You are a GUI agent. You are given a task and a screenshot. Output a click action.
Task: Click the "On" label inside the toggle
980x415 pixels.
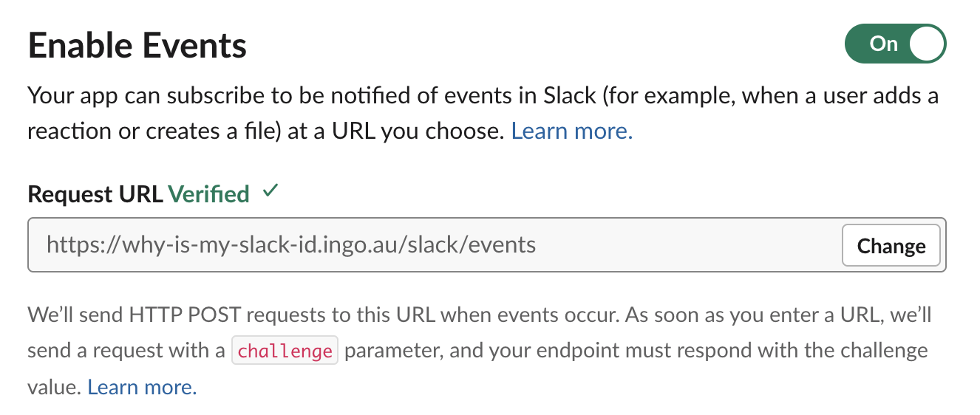coord(883,44)
